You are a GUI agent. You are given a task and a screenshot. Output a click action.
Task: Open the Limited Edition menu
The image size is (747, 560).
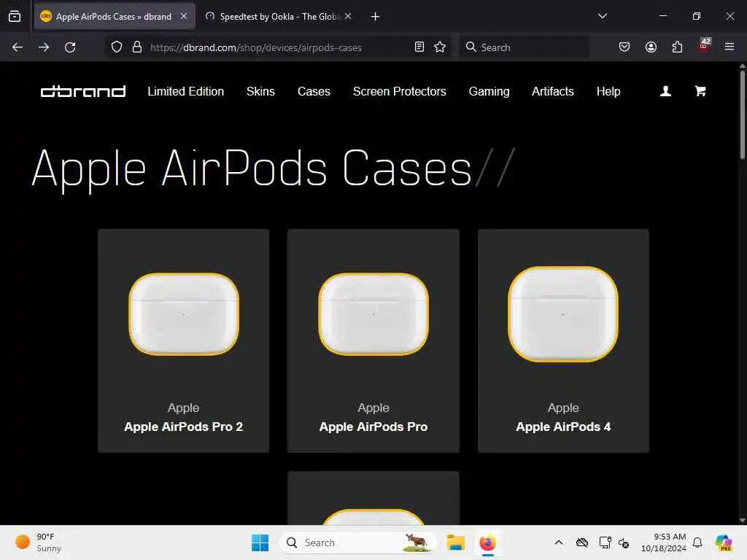(186, 91)
